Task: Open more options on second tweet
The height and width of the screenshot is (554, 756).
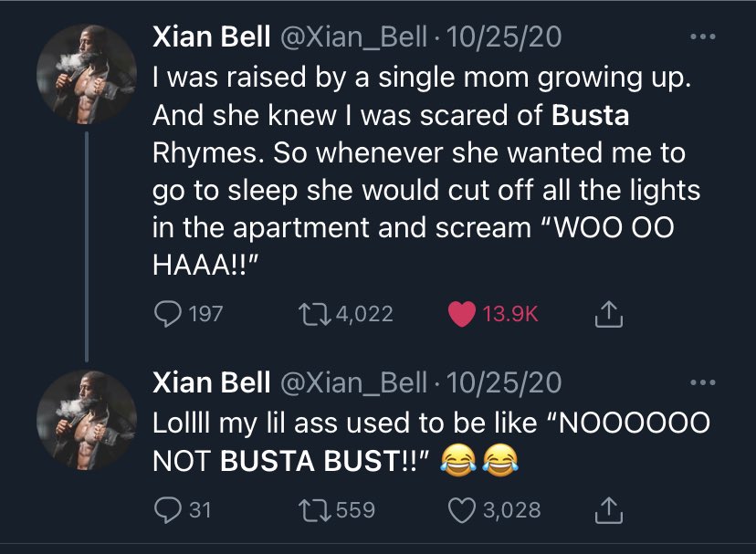Action: tap(702, 382)
